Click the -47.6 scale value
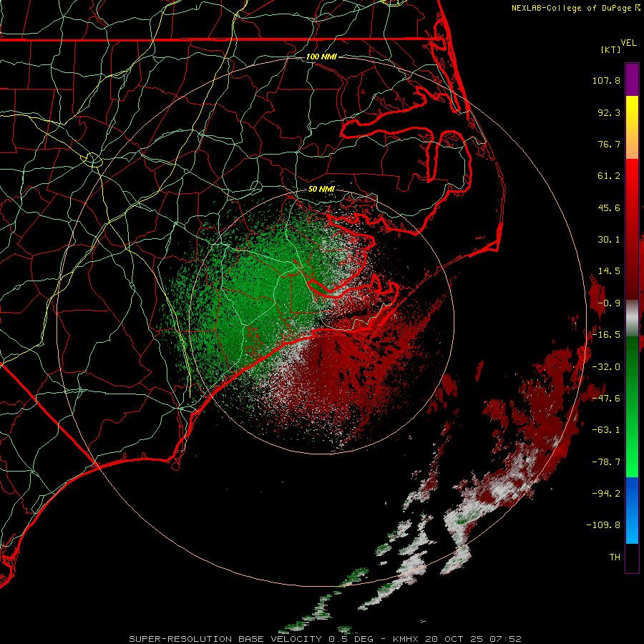 [606, 399]
